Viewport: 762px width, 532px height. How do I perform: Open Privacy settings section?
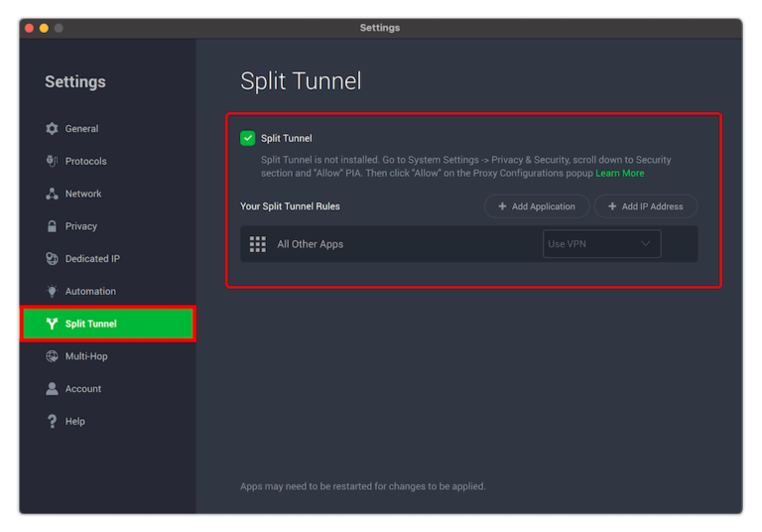point(108,226)
